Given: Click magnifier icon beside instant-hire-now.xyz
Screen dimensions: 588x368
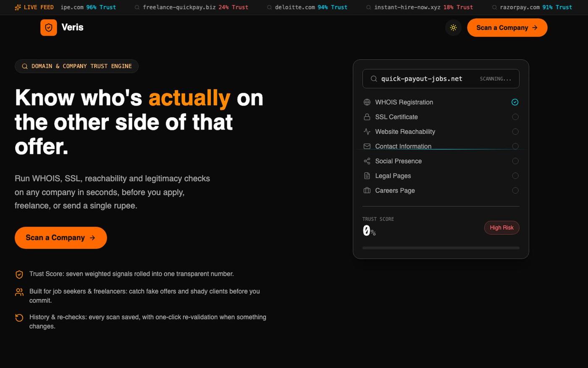Looking at the screenshot, I should 368,7.
